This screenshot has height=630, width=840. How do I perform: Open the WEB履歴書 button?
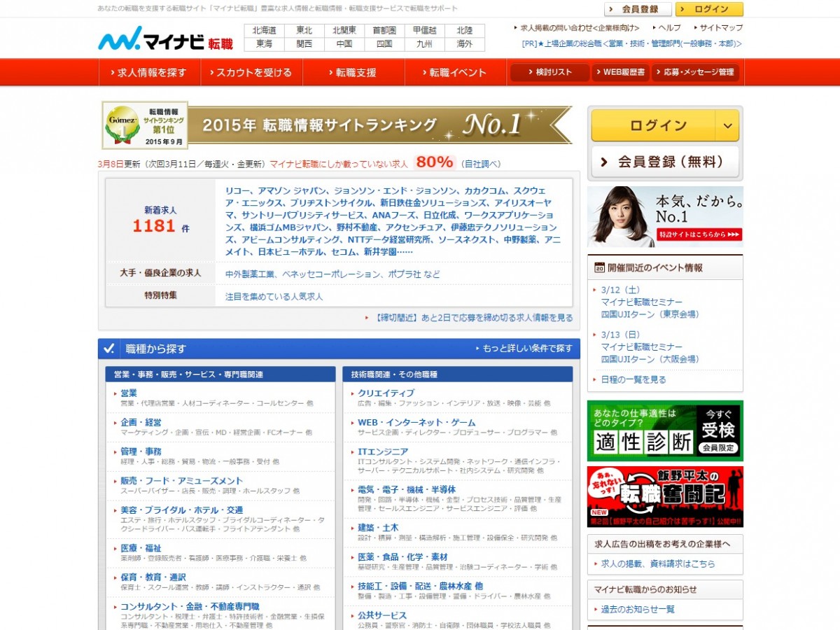tap(620, 72)
